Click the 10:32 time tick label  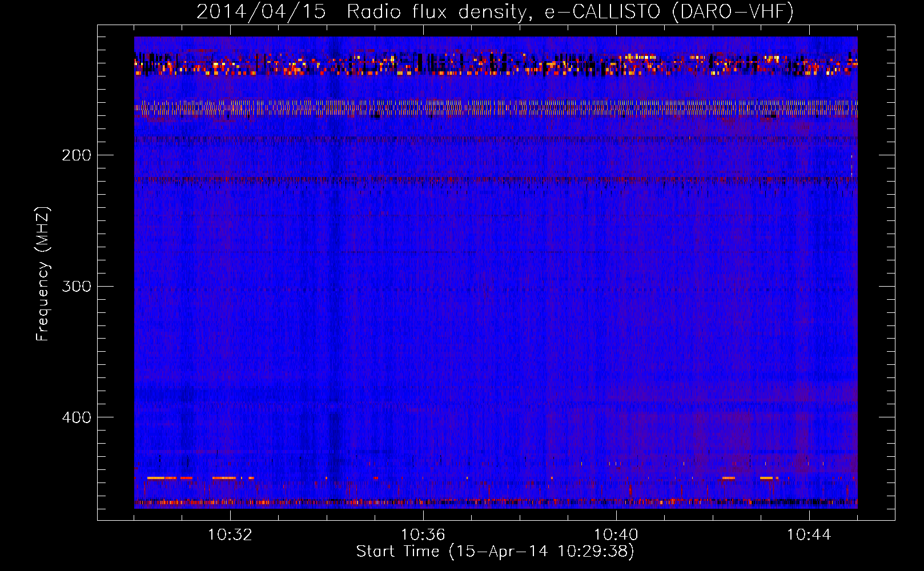click(x=230, y=535)
